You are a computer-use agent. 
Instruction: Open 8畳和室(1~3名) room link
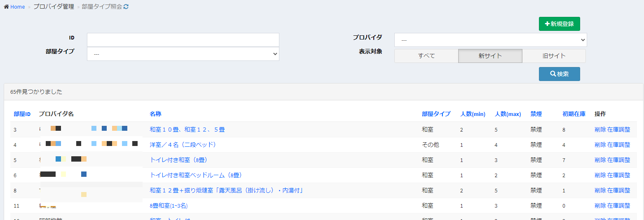pos(169,206)
